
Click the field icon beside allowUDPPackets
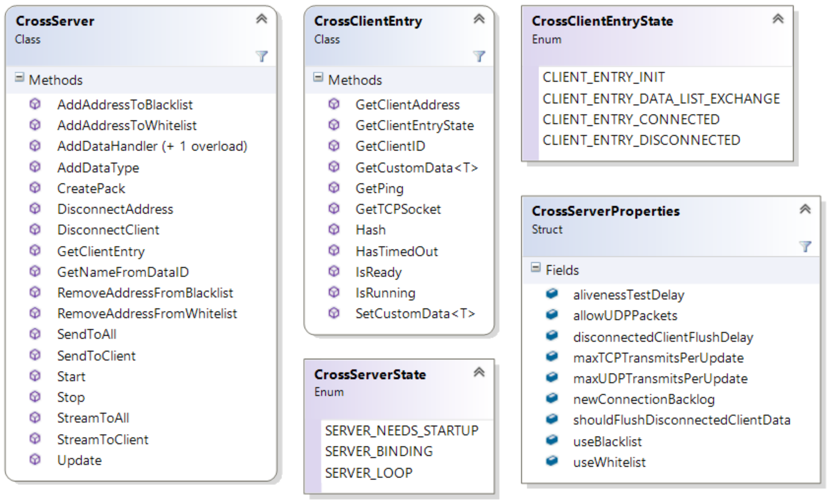552,315
